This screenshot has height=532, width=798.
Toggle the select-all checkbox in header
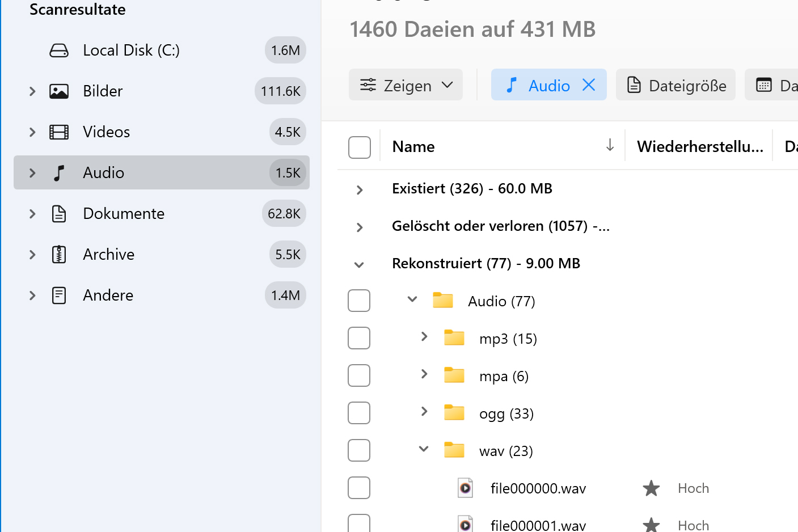[x=360, y=147]
